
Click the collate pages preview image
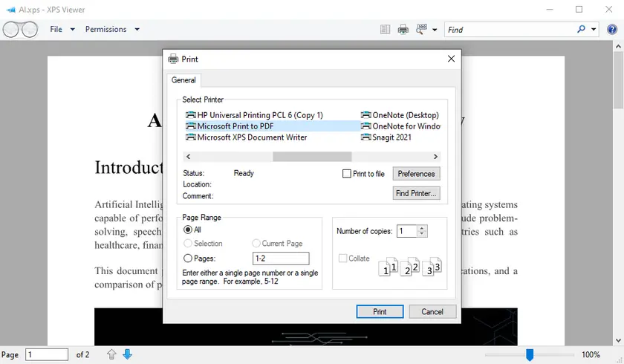pyautogui.click(x=410, y=267)
